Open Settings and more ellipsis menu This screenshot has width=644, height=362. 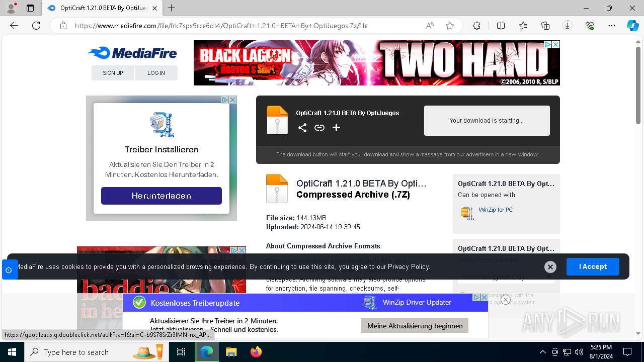[612, 26]
